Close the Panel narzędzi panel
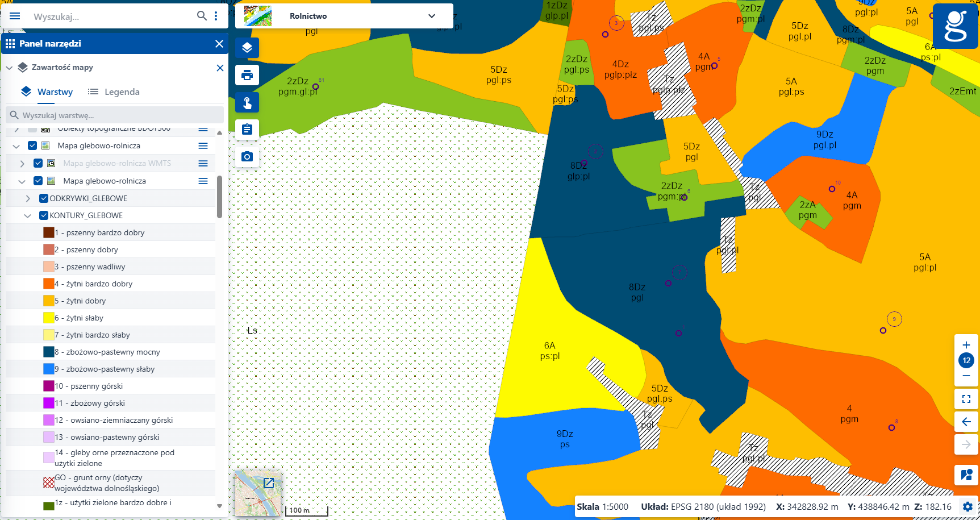 pos(219,43)
